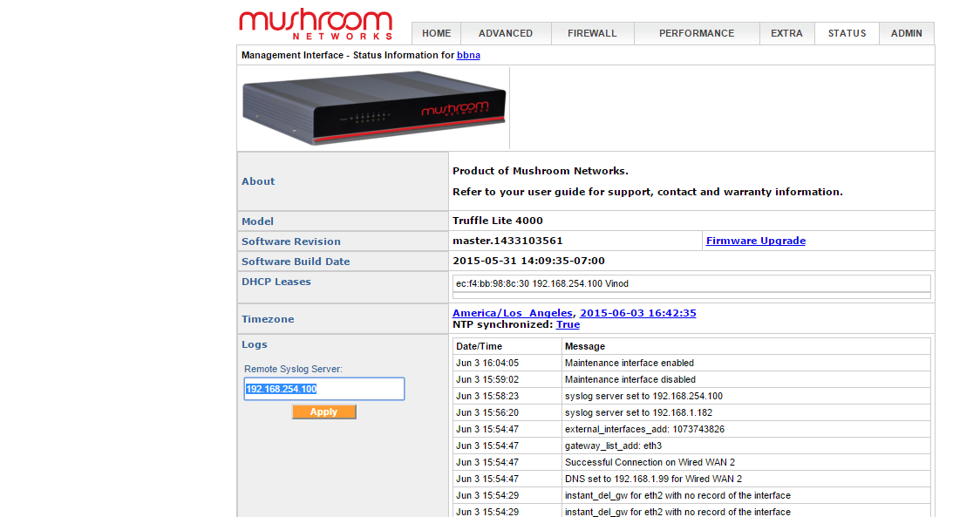Click the 'Jun 3 16:04:05' timestamp
Image resolution: width=980 pixels, height=517 pixels.
(x=487, y=363)
